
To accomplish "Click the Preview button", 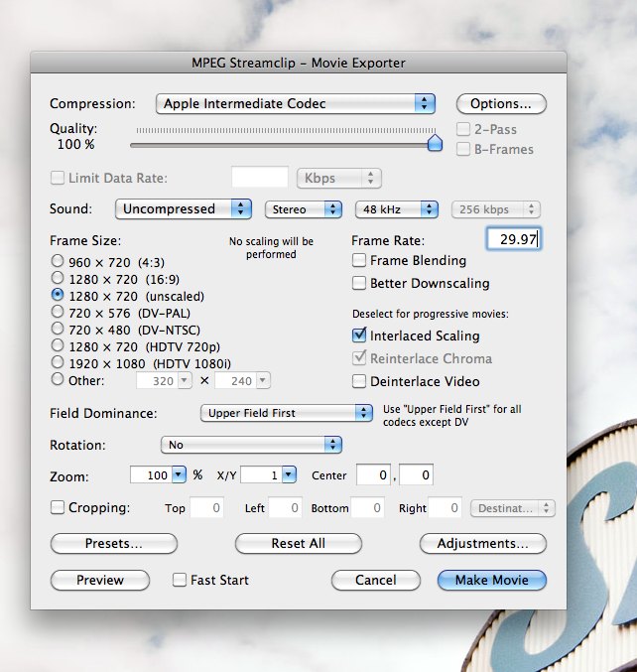I will (100, 581).
